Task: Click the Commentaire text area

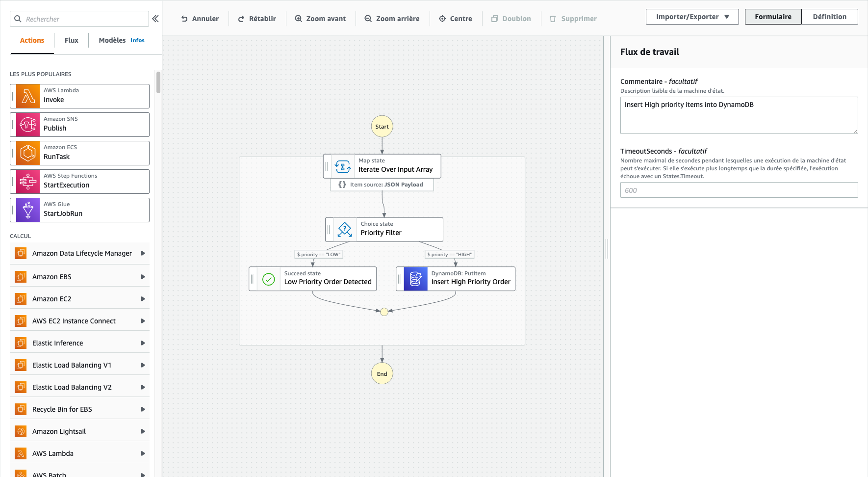Action: (739, 115)
